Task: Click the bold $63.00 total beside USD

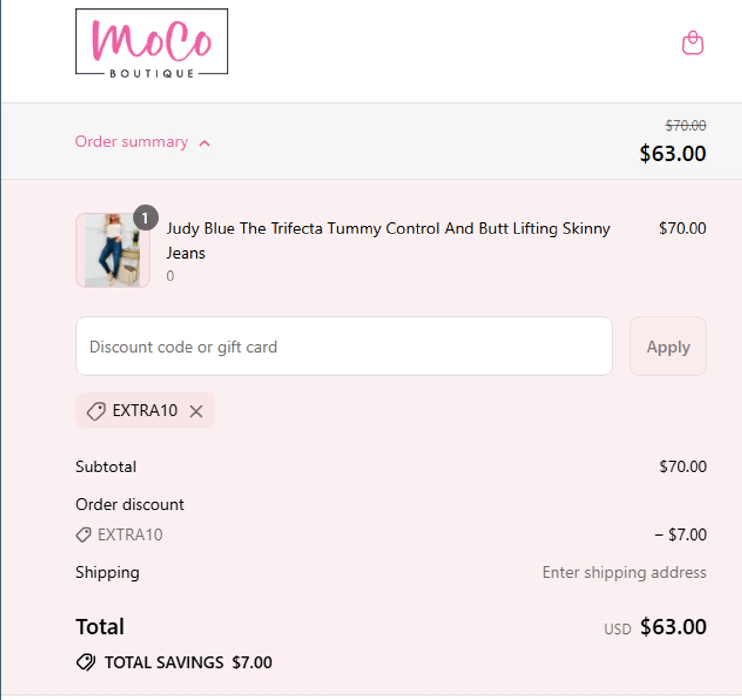Action: click(x=673, y=627)
